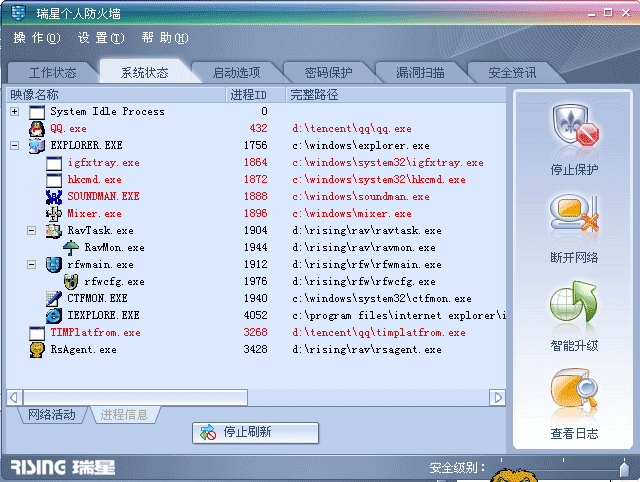Click the RavTask.exe process icon
This screenshot has height=482, width=640.
coord(54,231)
